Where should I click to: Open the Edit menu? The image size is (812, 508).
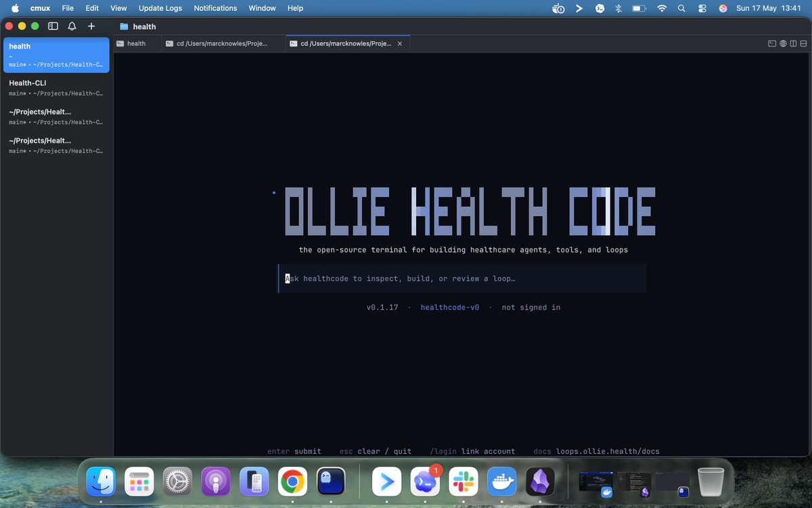92,8
